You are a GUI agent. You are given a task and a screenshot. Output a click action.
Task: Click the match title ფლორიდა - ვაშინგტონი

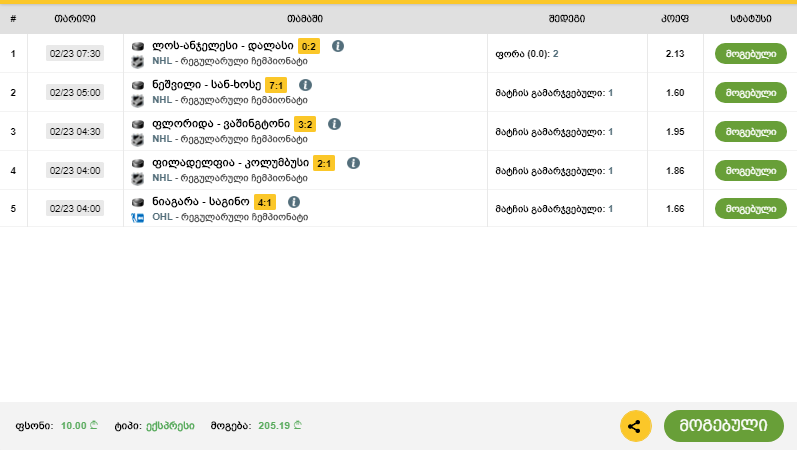pos(221,124)
